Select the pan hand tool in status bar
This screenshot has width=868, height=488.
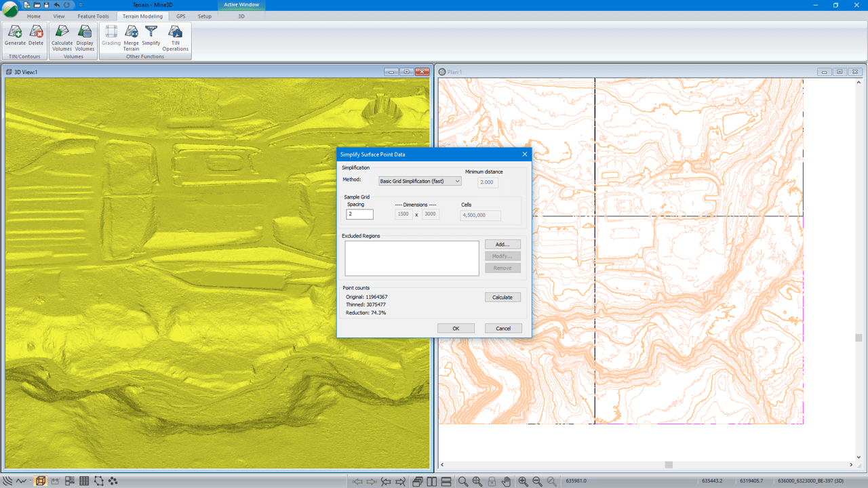(x=506, y=481)
